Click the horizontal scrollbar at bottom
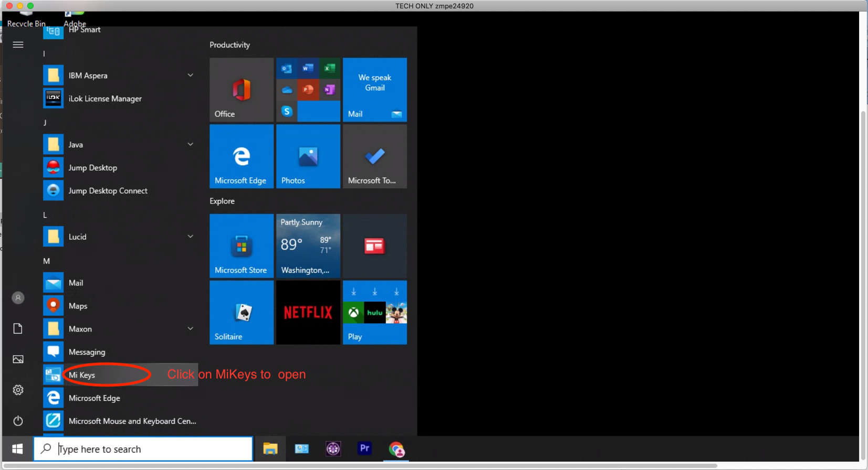This screenshot has width=868, height=470. click(x=360, y=465)
